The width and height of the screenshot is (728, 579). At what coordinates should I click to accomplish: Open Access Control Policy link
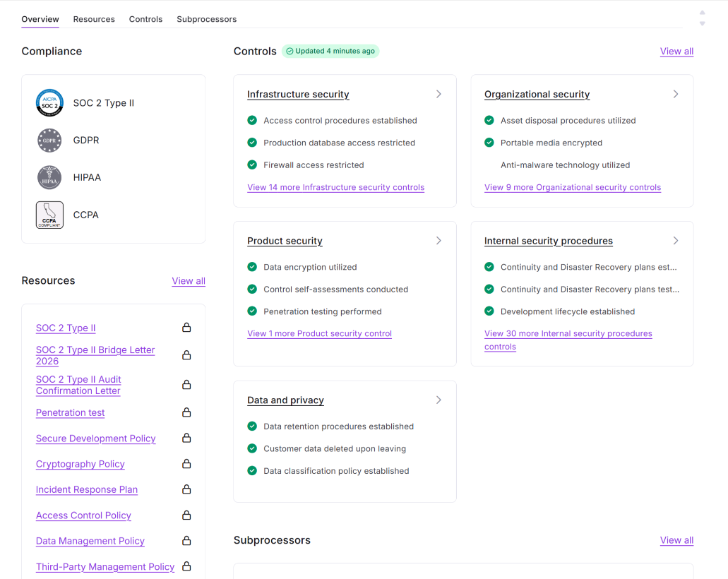83,515
